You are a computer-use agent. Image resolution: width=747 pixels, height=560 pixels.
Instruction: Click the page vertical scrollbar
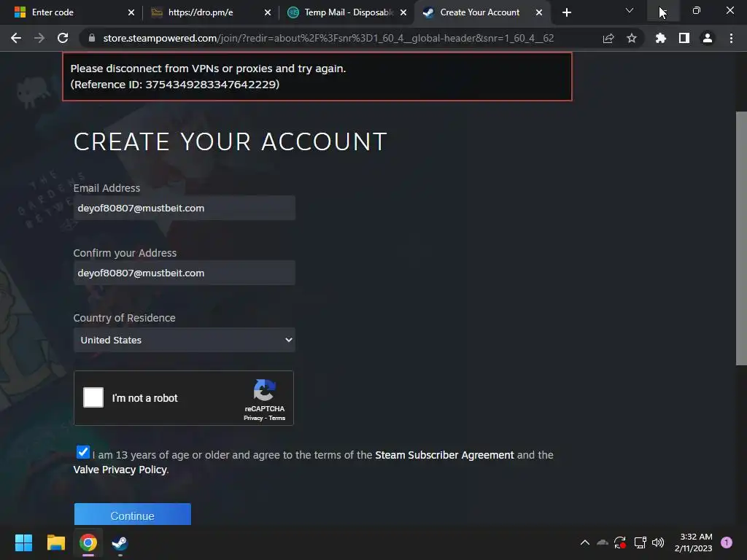click(741, 238)
